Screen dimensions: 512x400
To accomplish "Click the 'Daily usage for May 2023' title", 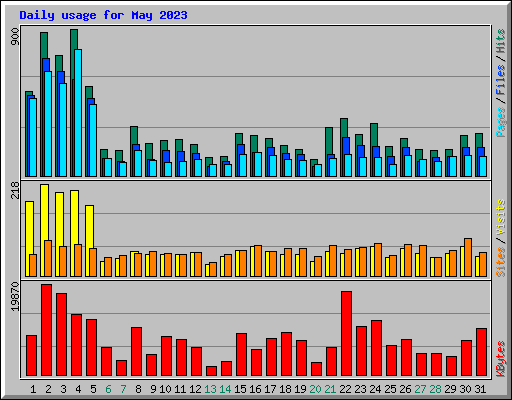I will [103, 15].
